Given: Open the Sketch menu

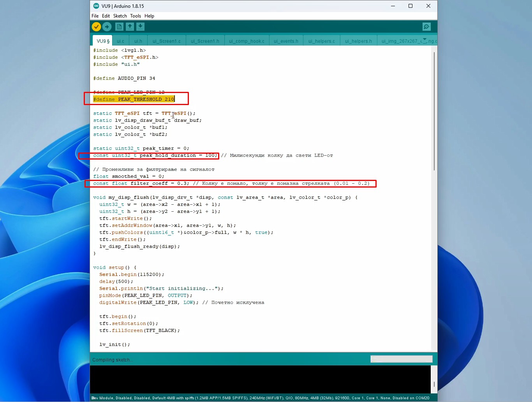Looking at the screenshot, I should (x=120, y=16).
